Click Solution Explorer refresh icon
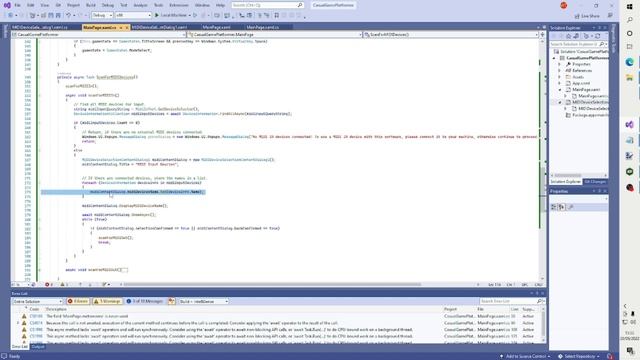The image size is (640, 360). point(598,36)
